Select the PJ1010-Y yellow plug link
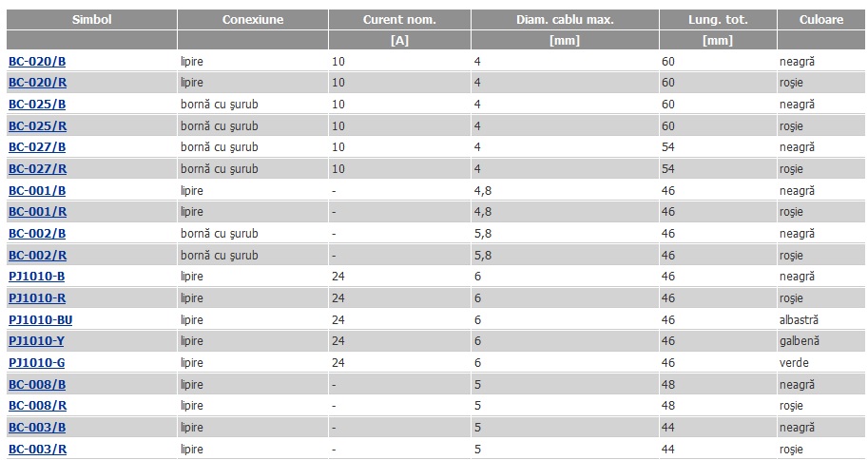 [x=36, y=341]
